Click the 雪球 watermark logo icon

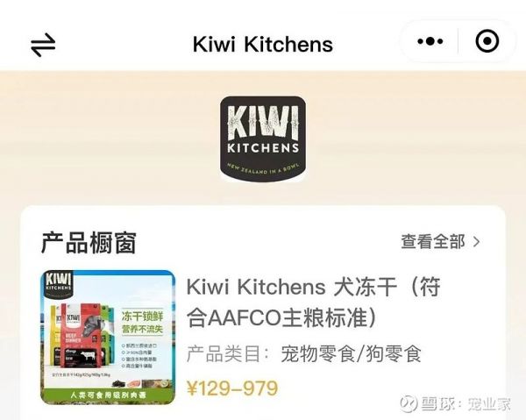click(x=409, y=402)
